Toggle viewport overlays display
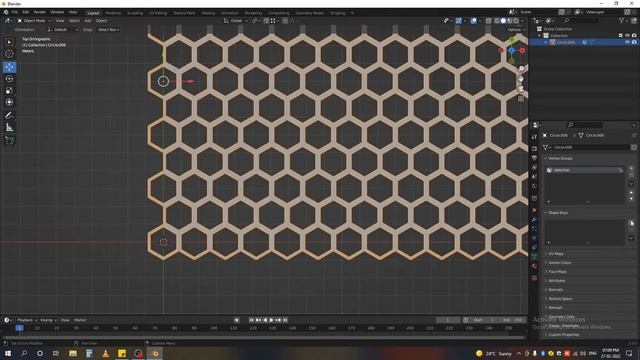The width and height of the screenshot is (640, 360). click(473, 21)
